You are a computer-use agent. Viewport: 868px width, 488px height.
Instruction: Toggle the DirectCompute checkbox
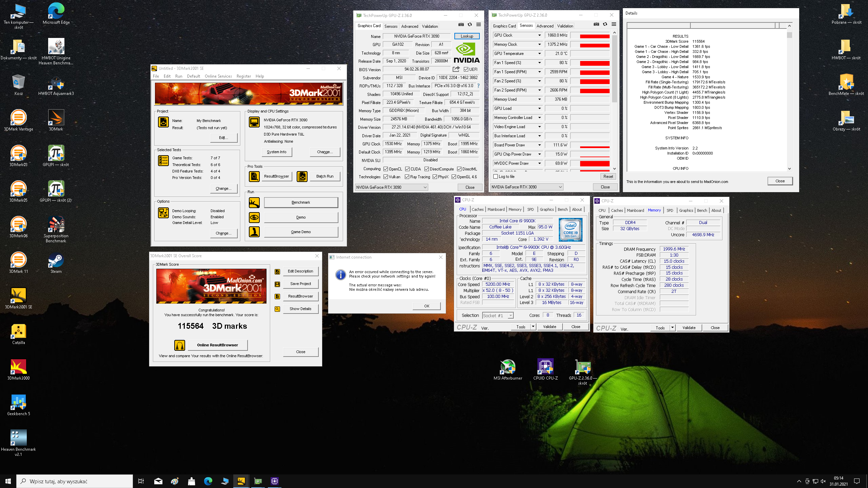[x=427, y=169]
